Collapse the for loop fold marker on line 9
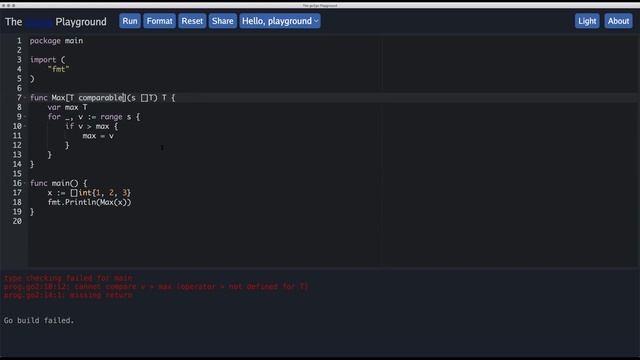The width and height of the screenshot is (640, 360). [25, 117]
